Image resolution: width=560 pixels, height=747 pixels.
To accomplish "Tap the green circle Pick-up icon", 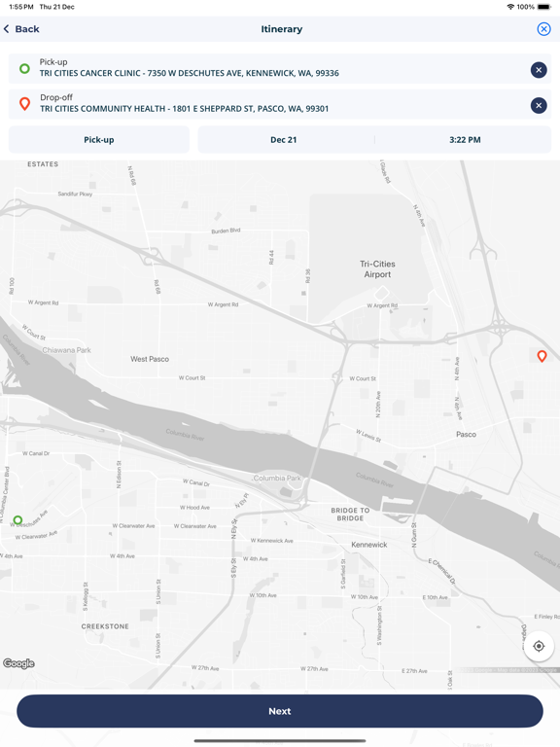I will [24, 69].
